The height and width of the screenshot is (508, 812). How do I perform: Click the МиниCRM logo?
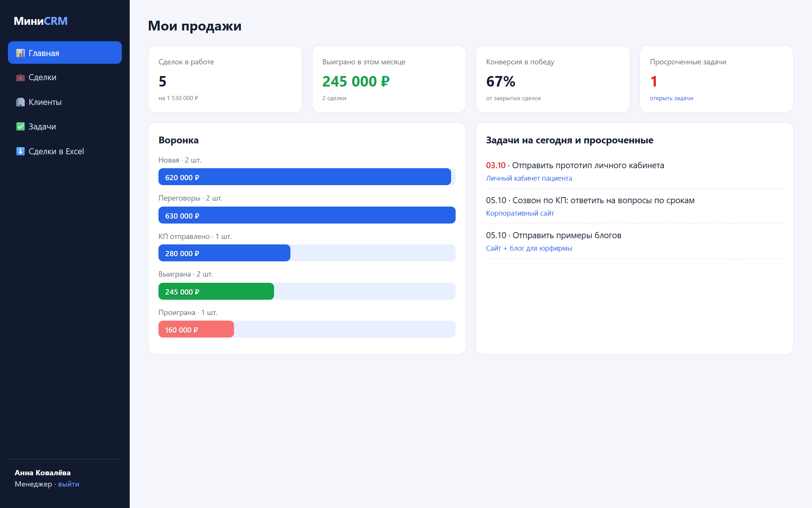pyautogui.click(x=41, y=21)
